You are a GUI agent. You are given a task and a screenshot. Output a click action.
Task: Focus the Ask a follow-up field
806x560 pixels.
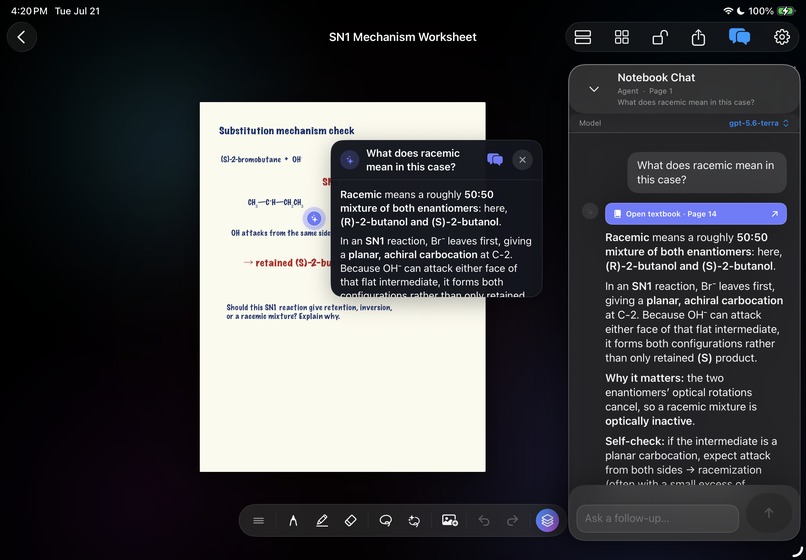pos(657,518)
